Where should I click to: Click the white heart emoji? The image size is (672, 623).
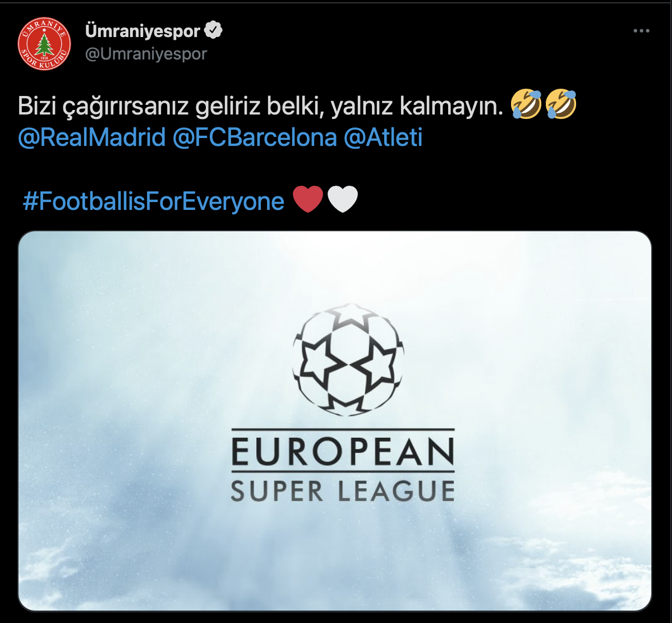[x=342, y=199]
